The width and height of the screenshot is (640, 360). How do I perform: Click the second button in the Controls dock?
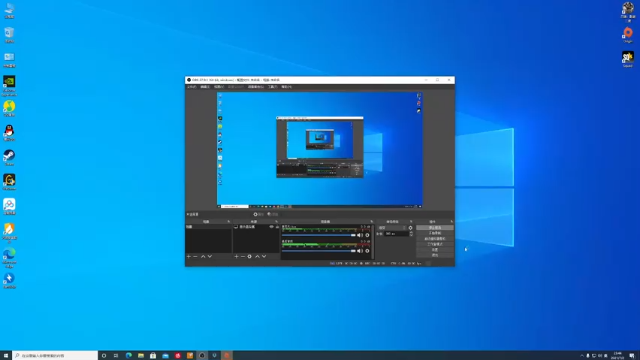tap(435, 233)
